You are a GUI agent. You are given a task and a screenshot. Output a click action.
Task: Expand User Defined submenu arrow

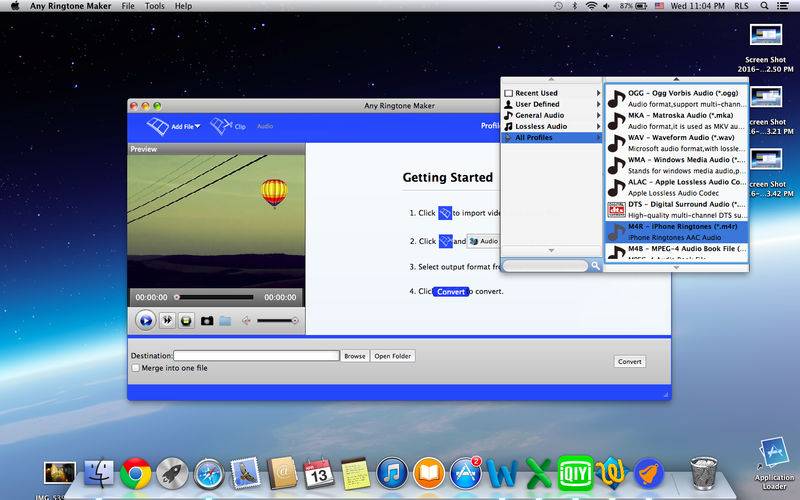tap(598, 104)
